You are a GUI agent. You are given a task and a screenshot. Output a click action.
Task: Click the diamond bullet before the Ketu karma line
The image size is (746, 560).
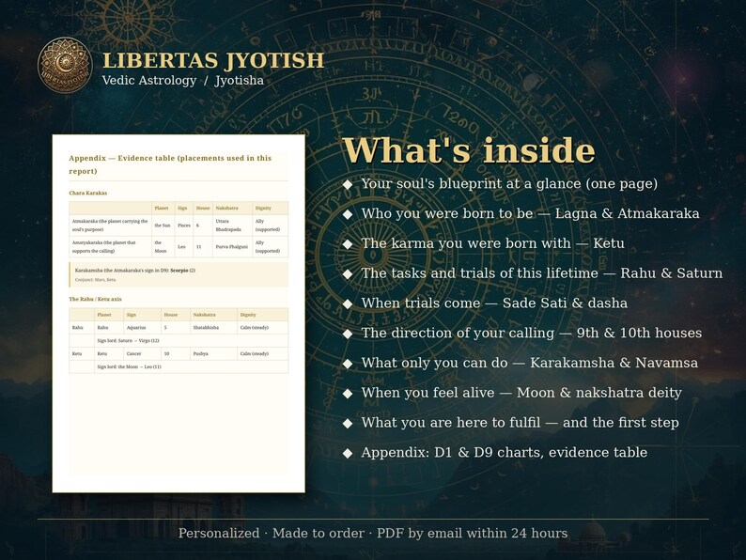click(348, 244)
